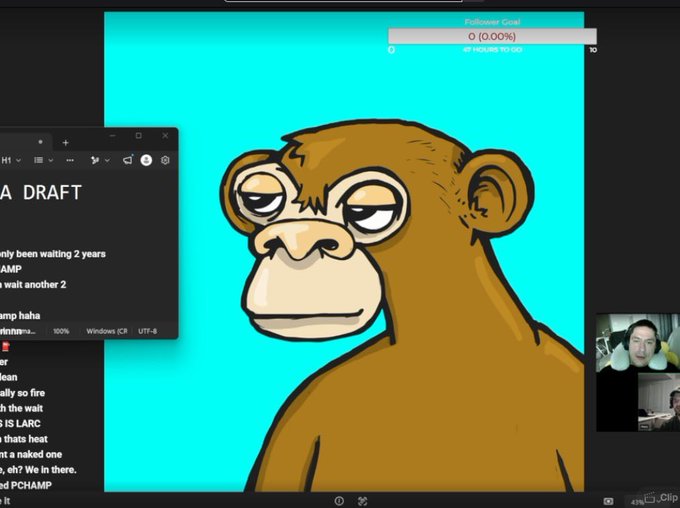Open the three-dots more options in Notepad toolbar
680x508 pixels.
(70, 161)
